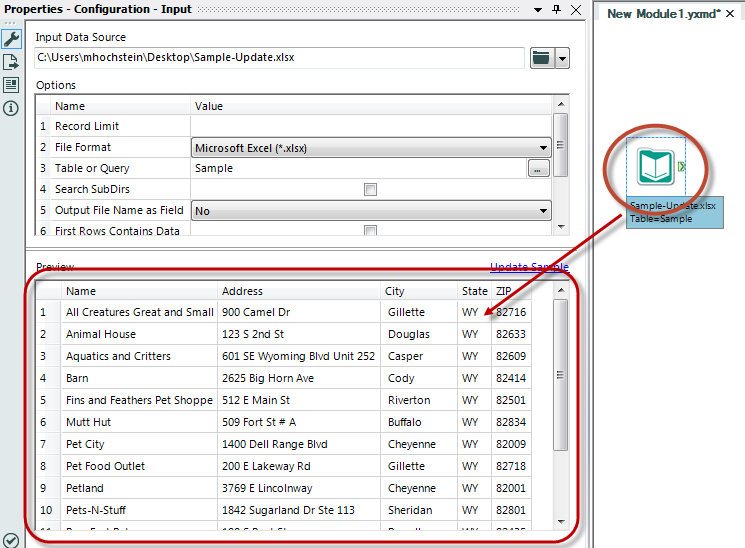The width and height of the screenshot is (745, 548).
Task: Toggle the Search SubDirs checkbox
Action: click(370, 190)
